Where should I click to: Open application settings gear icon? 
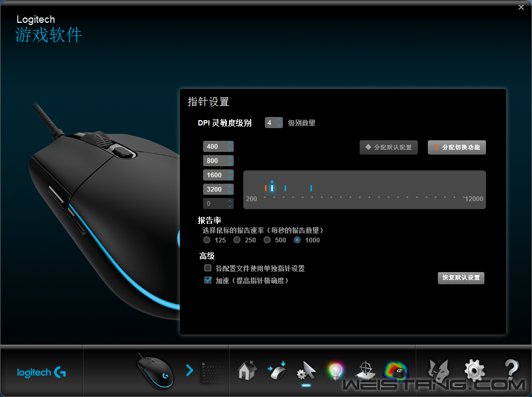(475, 371)
